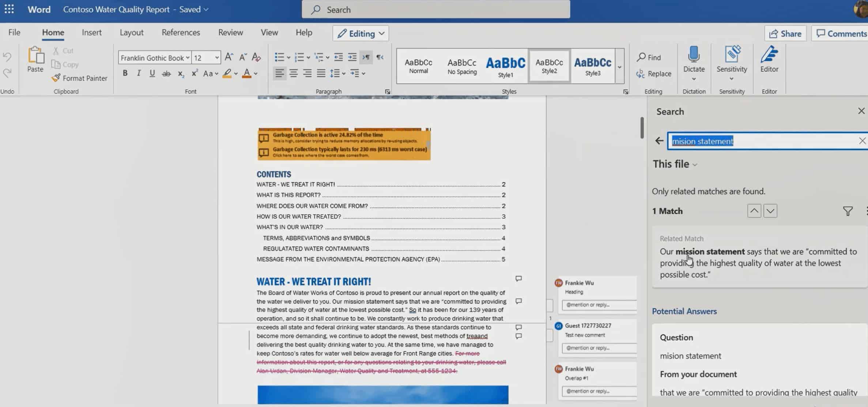
Task: Click the Bold formatting icon
Action: point(125,73)
